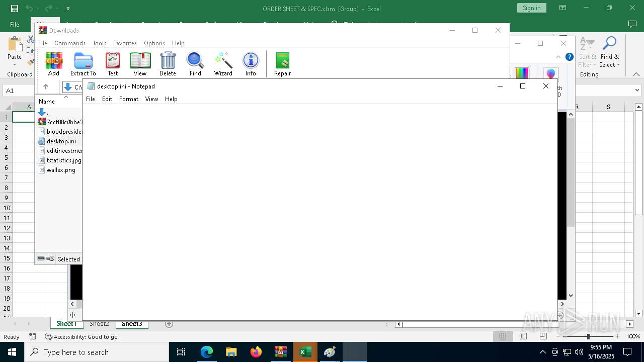Open Firefox from the taskbar

tap(256, 352)
